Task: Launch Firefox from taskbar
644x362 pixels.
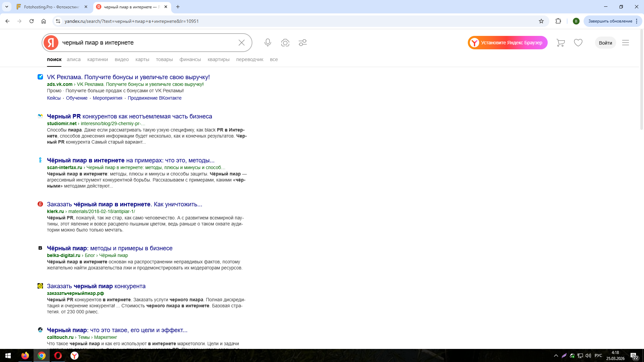Action: click(x=25, y=356)
